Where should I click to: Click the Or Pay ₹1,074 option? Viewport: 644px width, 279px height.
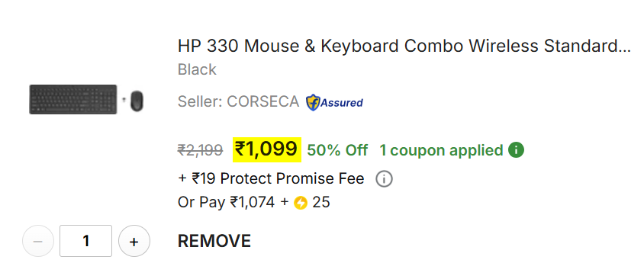[x=226, y=202]
